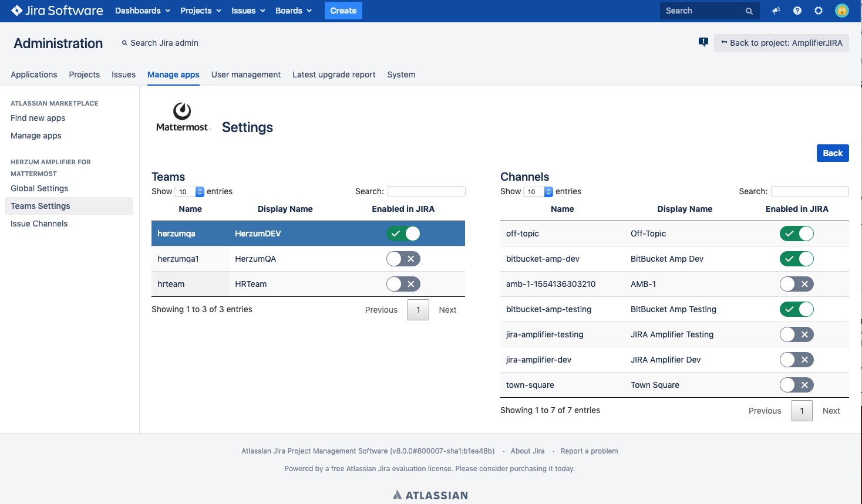Image resolution: width=862 pixels, height=504 pixels.
Task: Click the Channels search input field
Action: 809,191
